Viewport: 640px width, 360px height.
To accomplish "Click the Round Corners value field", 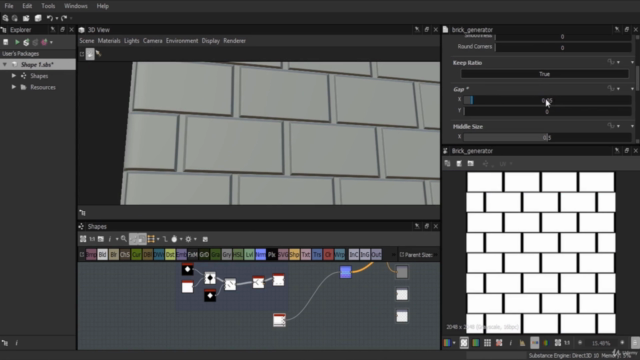I will 562,47.
